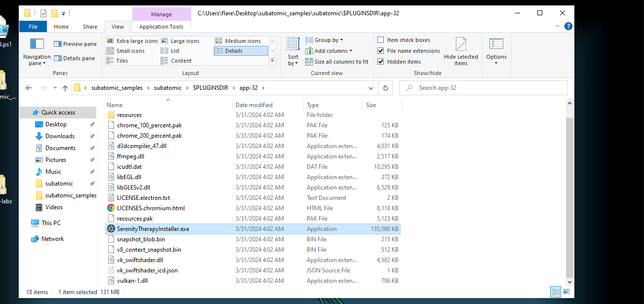This screenshot has height=304, width=644.
Task: Click the Search app-32 field
Action: coord(483,88)
